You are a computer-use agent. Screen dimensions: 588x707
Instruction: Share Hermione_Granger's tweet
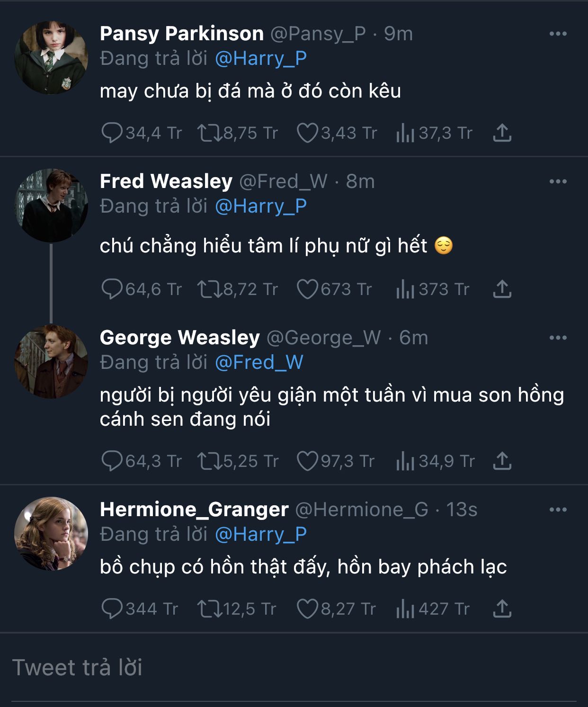tap(502, 609)
